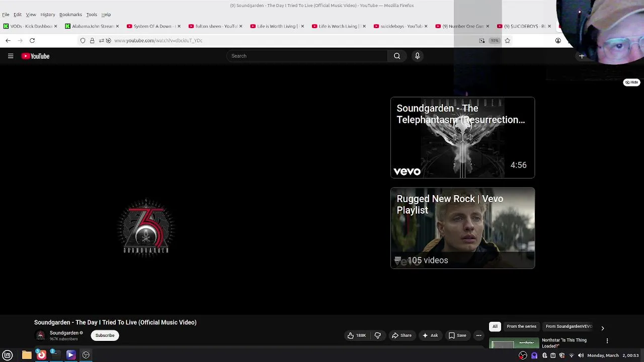Expand next filter chips with chevron arrow

[602, 328]
